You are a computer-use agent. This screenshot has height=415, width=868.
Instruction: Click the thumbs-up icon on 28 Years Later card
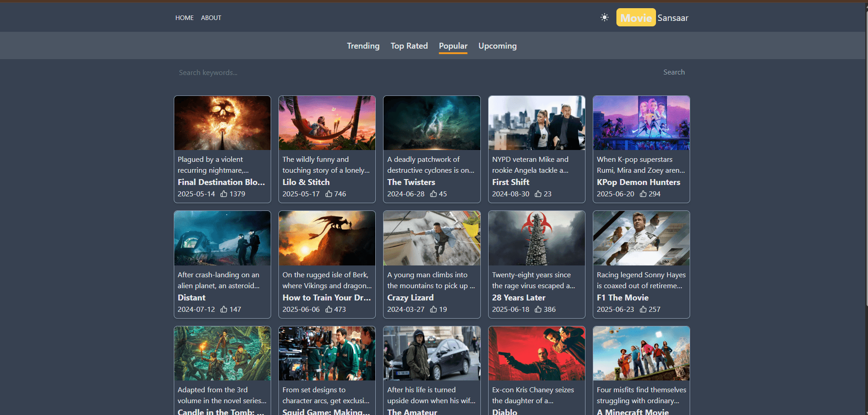coord(538,309)
